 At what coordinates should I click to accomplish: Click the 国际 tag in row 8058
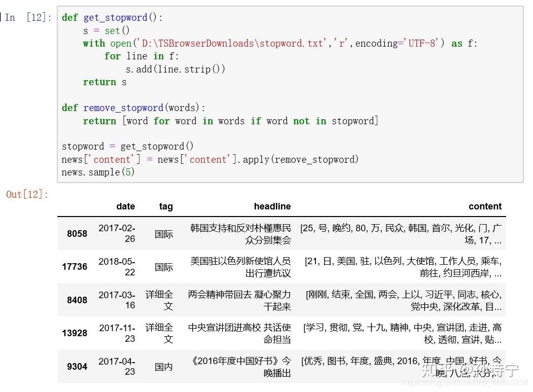[x=163, y=234]
